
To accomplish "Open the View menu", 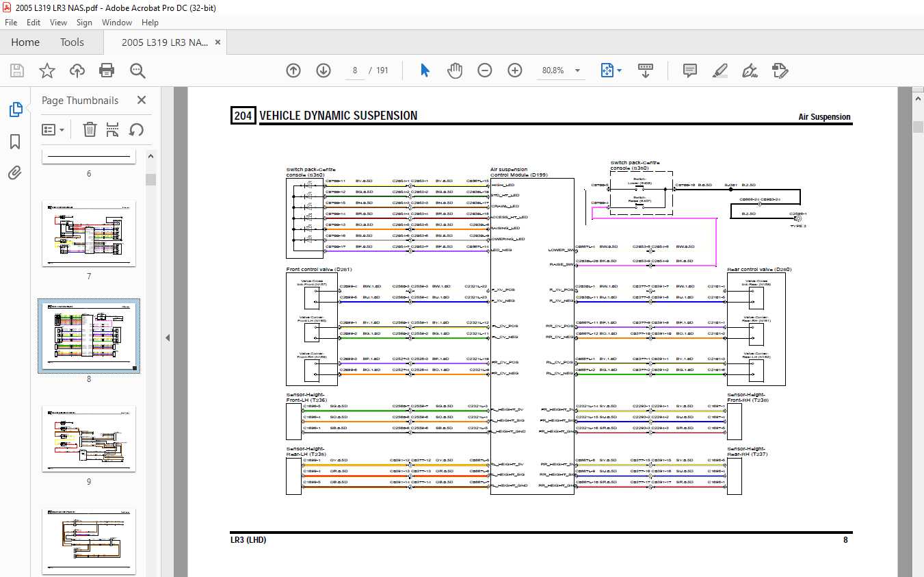I will [x=58, y=23].
